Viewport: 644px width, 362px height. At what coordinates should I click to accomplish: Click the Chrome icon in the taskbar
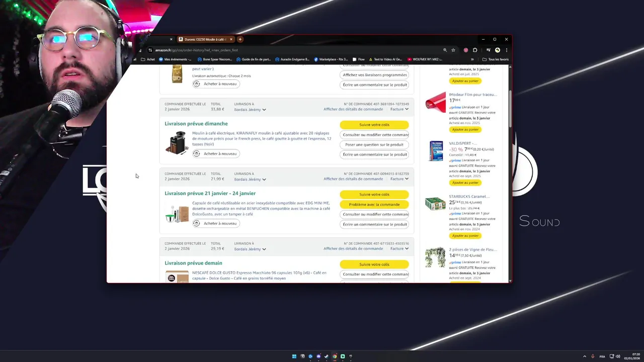pyautogui.click(x=335, y=356)
